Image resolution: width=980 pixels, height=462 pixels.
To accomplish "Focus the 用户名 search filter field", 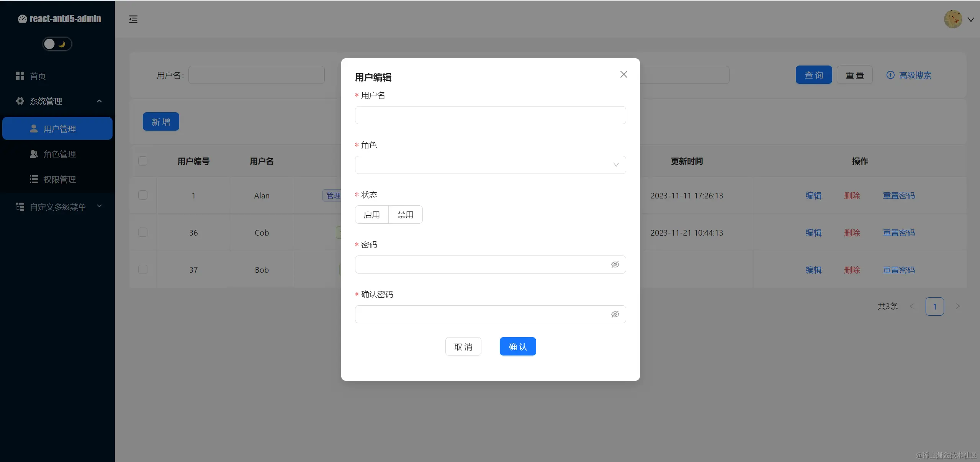I will (x=257, y=75).
